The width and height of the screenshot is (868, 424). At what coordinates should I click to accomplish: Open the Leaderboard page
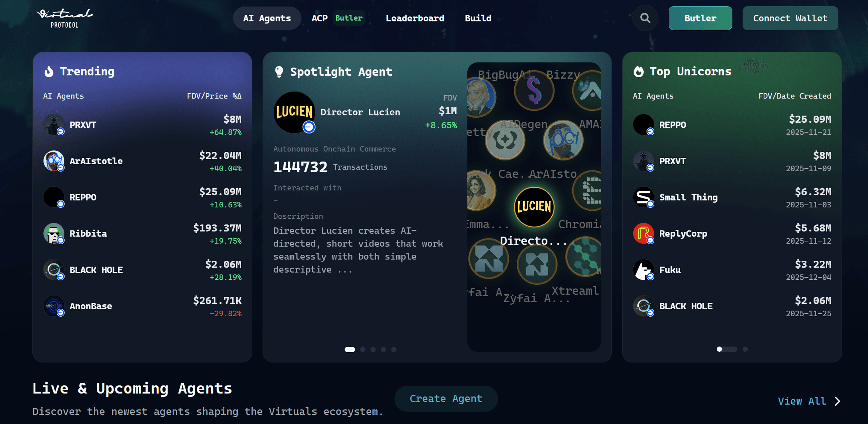[x=415, y=18]
